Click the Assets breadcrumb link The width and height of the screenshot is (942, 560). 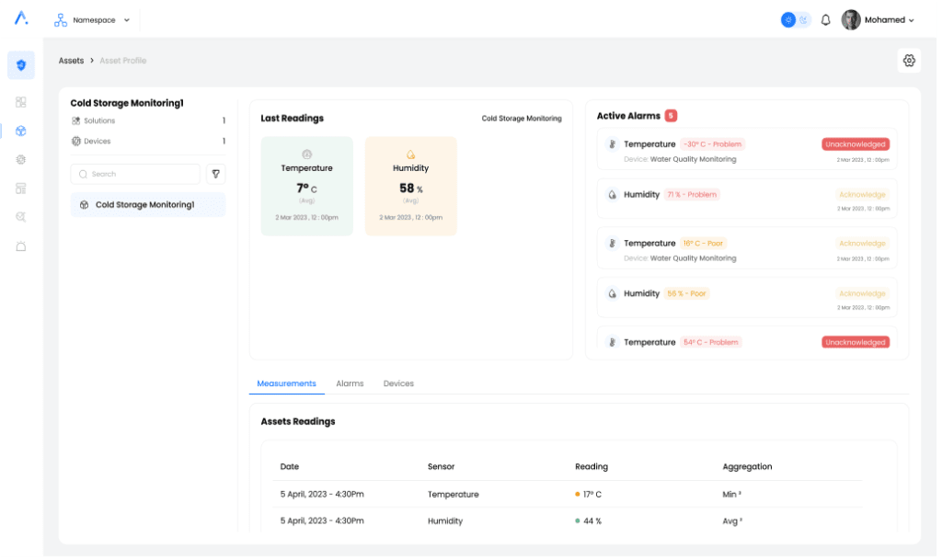(71, 61)
